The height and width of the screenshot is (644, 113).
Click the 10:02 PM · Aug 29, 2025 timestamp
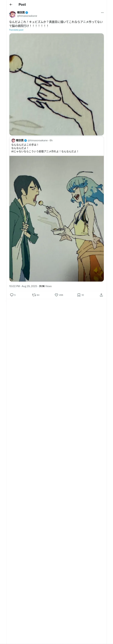pos(23,286)
